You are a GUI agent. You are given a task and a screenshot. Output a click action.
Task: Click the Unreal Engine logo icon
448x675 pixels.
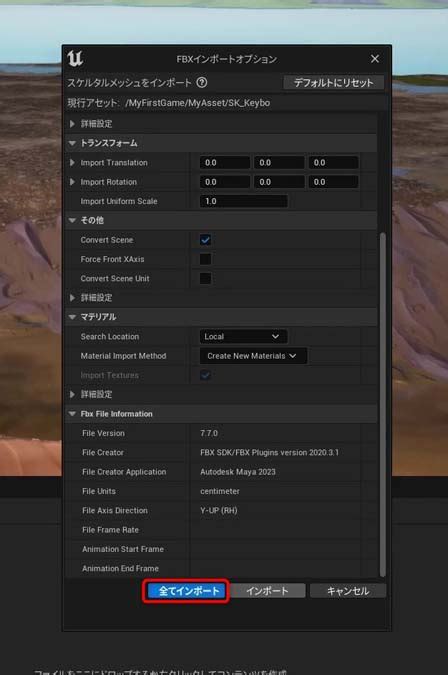75,59
